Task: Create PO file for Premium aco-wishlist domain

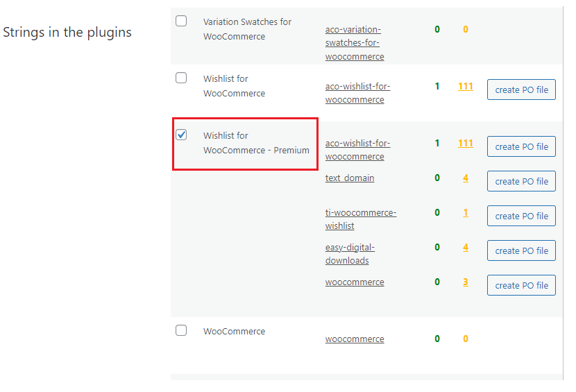Action: (x=521, y=146)
